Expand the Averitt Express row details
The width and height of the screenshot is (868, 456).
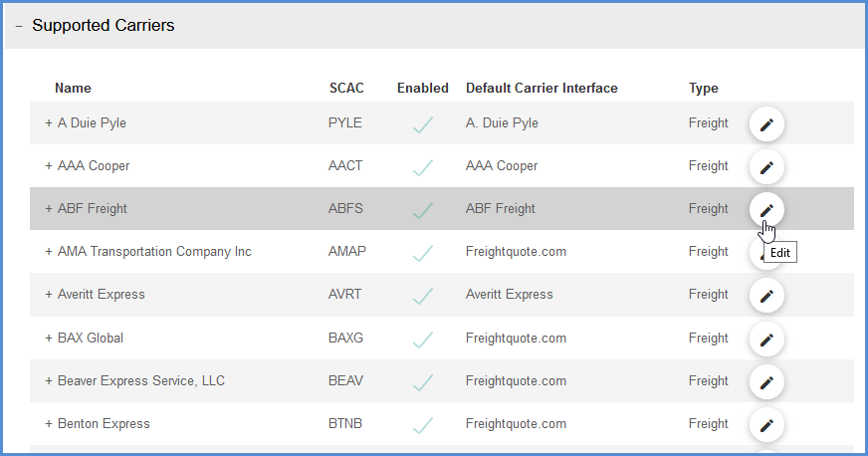[x=49, y=295]
